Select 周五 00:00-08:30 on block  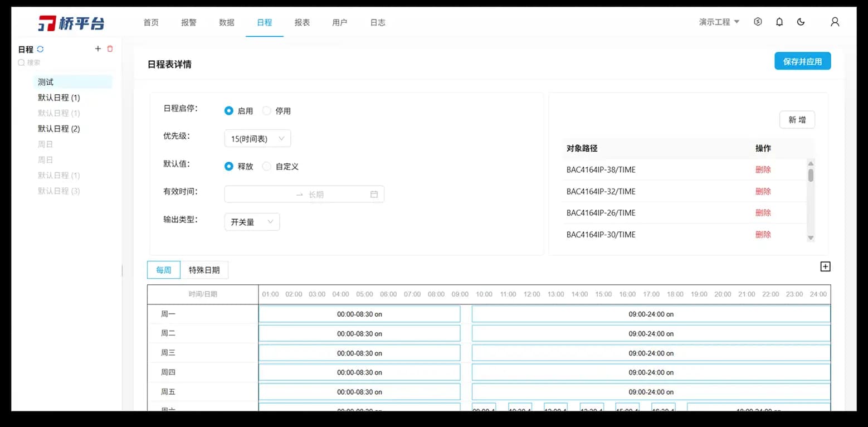click(x=359, y=392)
